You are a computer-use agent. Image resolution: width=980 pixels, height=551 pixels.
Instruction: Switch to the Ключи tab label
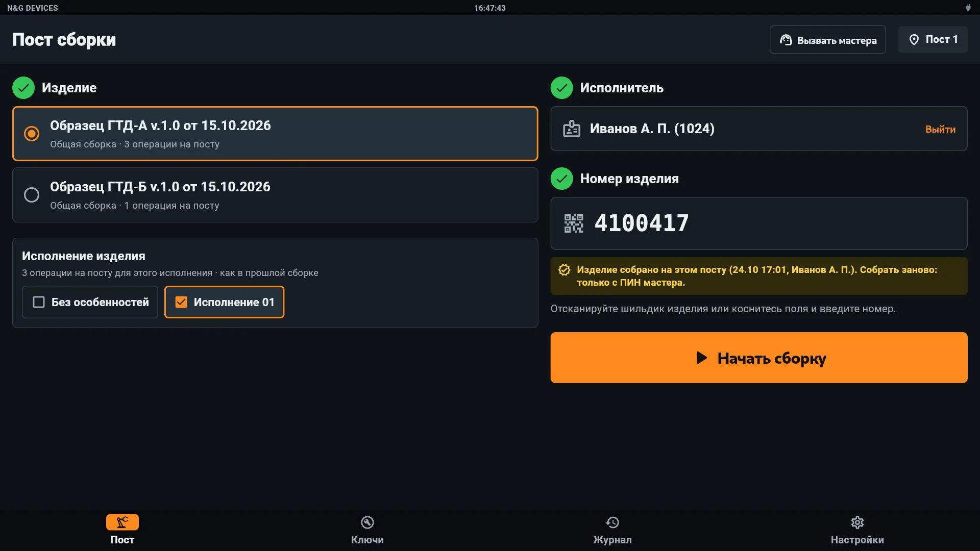coord(367,540)
